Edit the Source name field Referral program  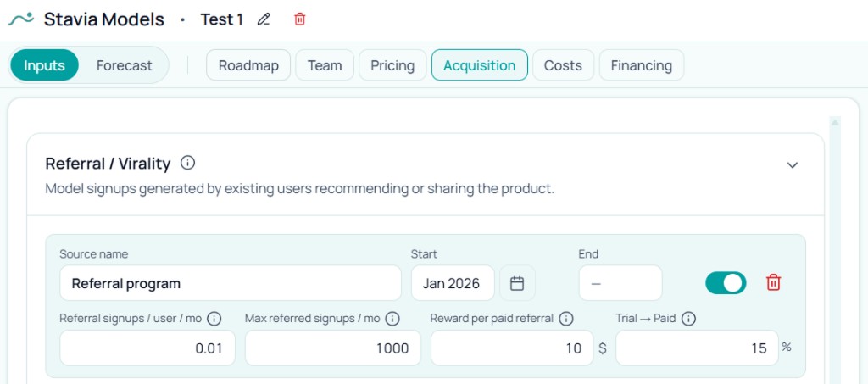[231, 283]
